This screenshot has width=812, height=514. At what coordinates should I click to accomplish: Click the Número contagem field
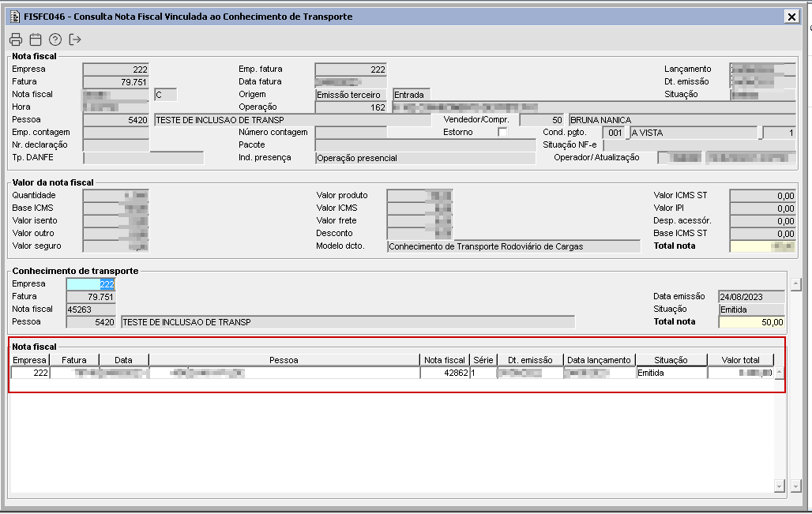tap(351, 133)
